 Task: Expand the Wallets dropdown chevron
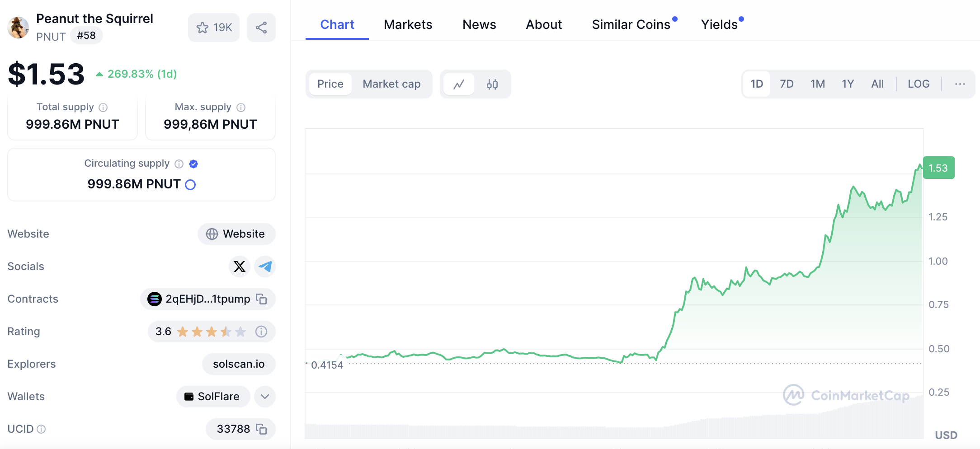pos(265,397)
